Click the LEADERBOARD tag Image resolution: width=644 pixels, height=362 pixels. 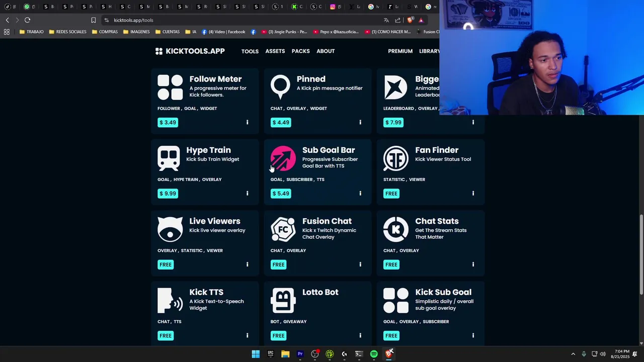(x=398, y=109)
